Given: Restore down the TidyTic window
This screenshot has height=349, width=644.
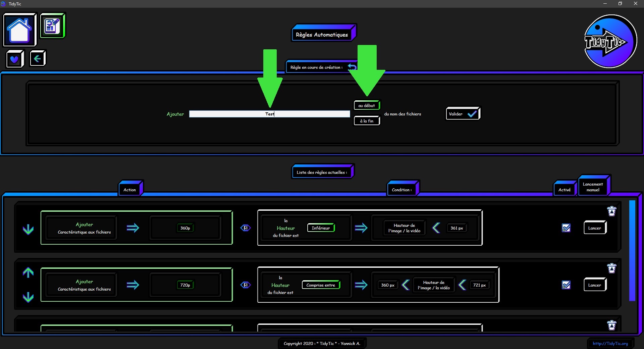Looking at the screenshot, I should point(620,4).
